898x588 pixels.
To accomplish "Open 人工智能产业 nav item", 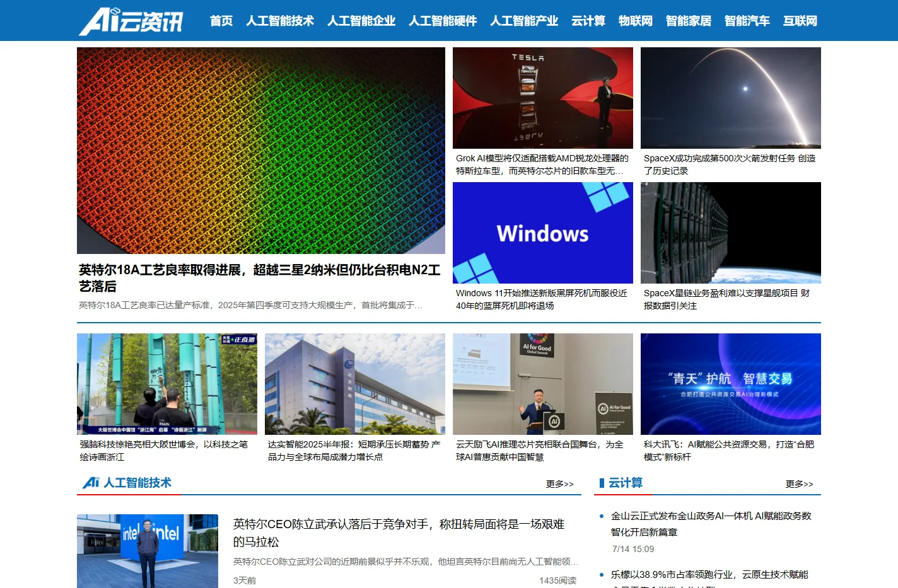I will [524, 21].
